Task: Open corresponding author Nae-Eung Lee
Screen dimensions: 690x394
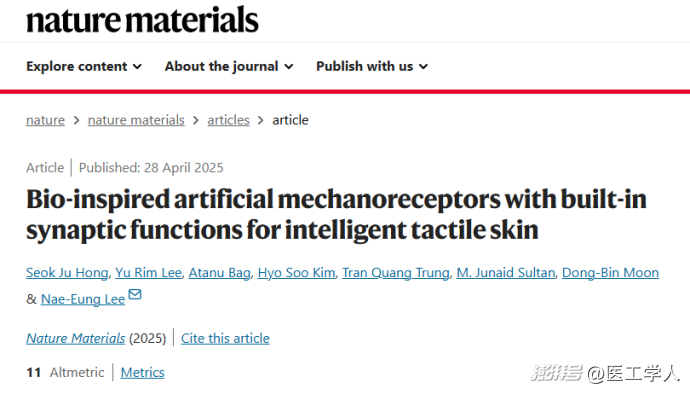Action: click(83, 299)
